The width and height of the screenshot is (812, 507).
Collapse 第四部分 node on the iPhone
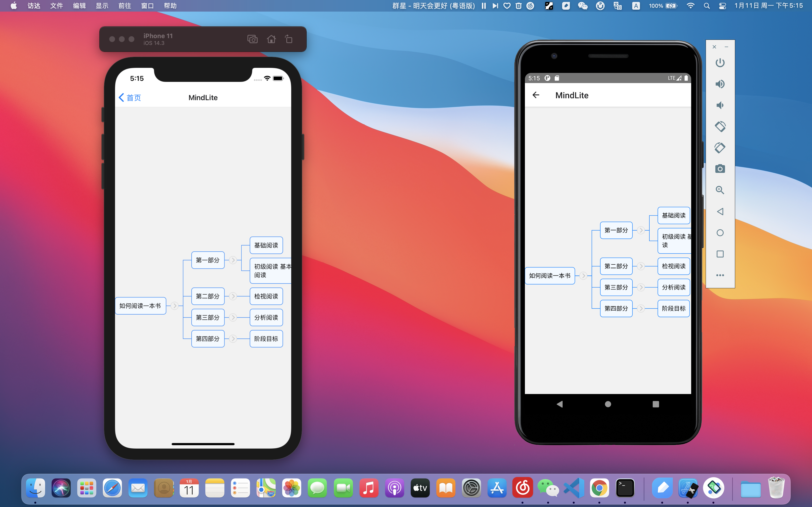pos(233,339)
